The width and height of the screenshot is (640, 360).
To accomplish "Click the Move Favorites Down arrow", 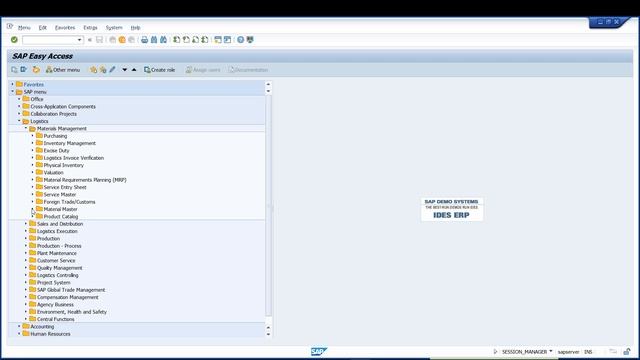I will 124,70.
